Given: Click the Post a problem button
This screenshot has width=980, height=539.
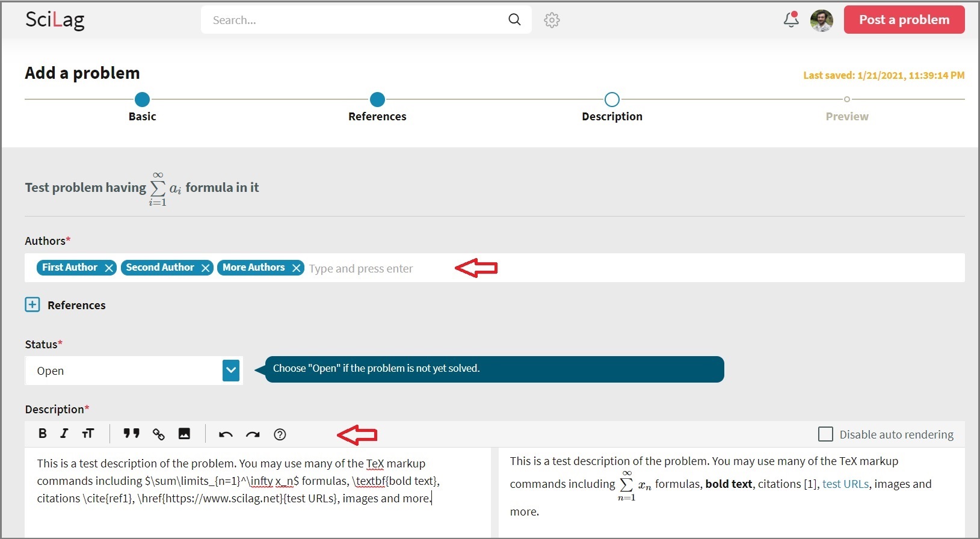Looking at the screenshot, I should tap(904, 20).
